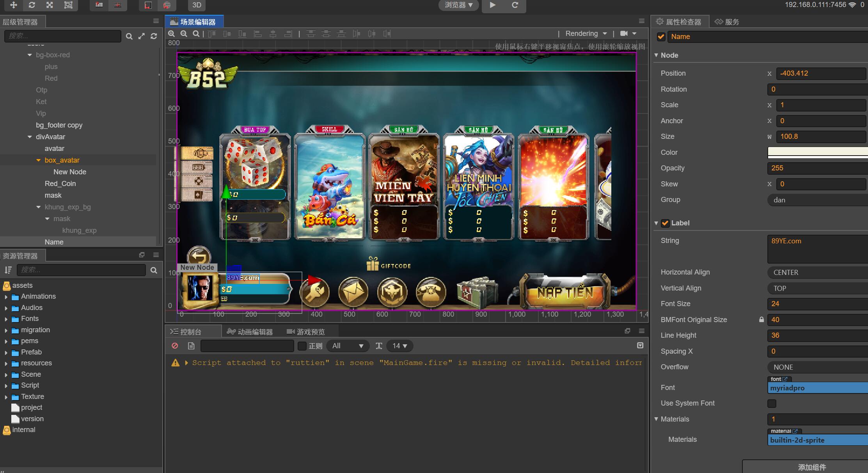Open the browser preview dropdown
The image size is (868, 473).
(459, 5)
